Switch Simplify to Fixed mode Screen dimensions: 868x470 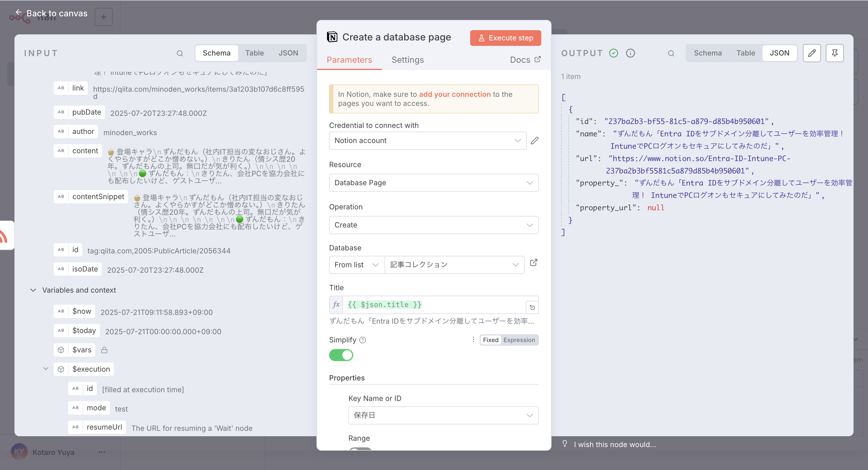coord(490,340)
